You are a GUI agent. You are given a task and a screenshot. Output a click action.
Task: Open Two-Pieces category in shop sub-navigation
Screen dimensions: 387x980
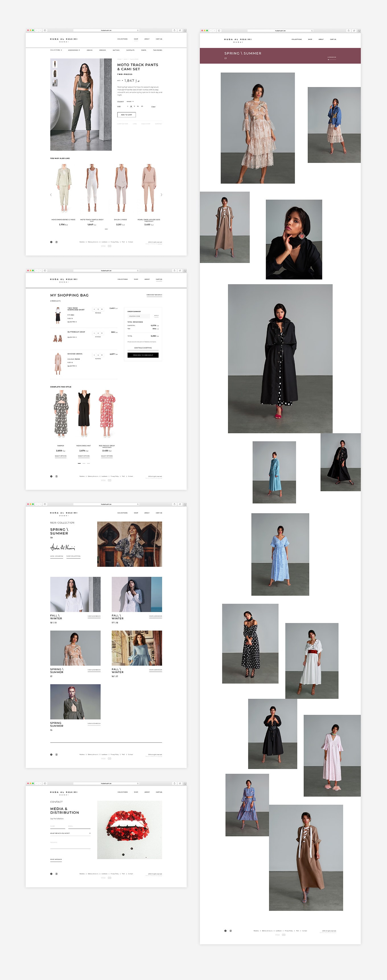(x=158, y=50)
